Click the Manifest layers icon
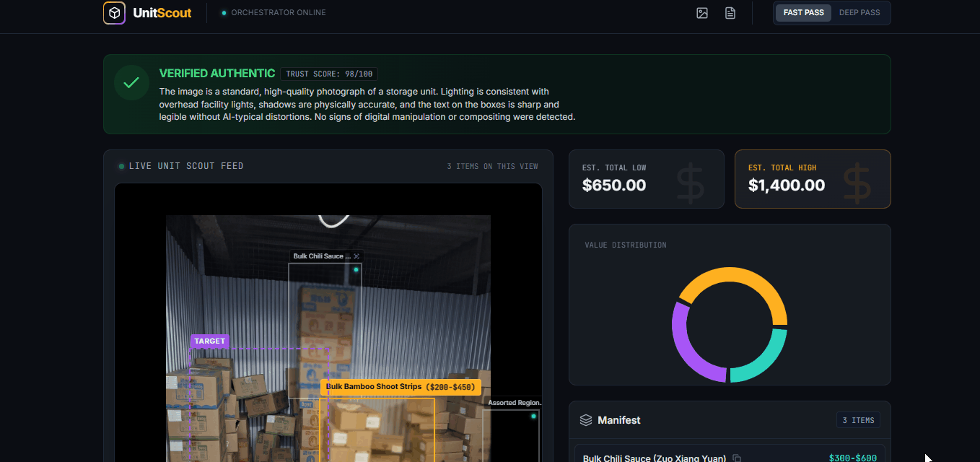 tap(586, 420)
